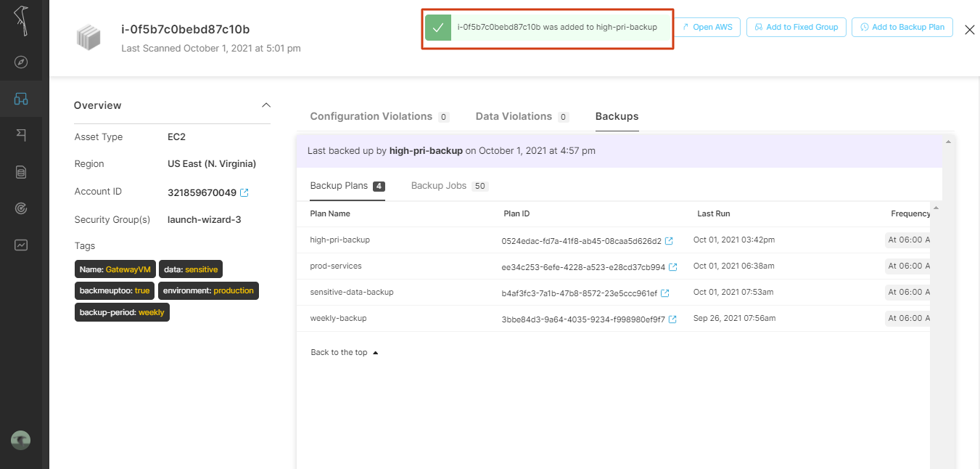
Task: Click the Frequency column header
Action: (910, 213)
